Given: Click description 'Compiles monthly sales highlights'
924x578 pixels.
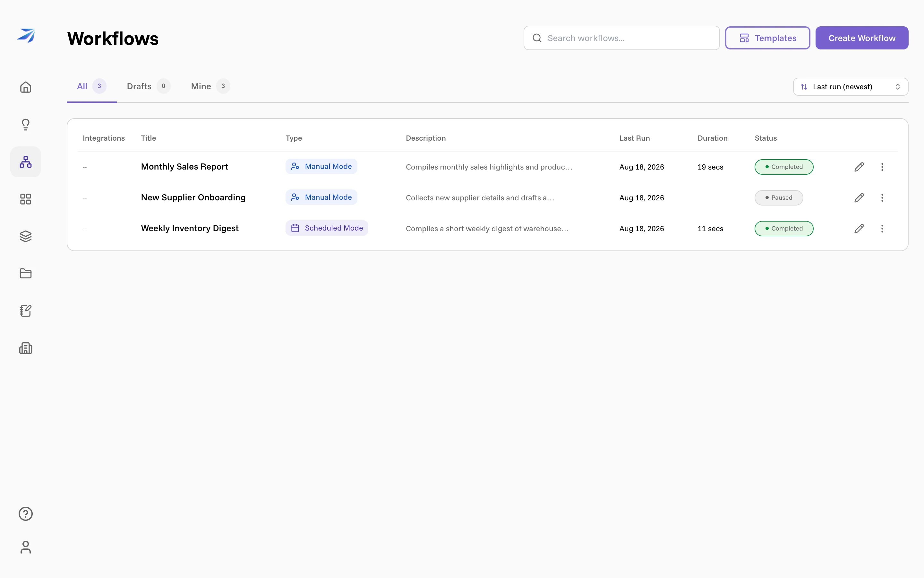Looking at the screenshot, I should pyautogui.click(x=489, y=167).
